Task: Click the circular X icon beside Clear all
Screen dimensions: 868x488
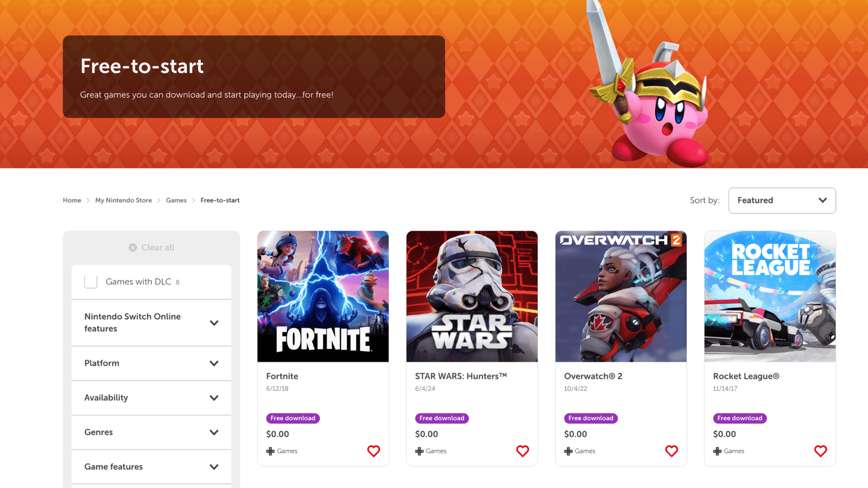Action: click(132, 247)
